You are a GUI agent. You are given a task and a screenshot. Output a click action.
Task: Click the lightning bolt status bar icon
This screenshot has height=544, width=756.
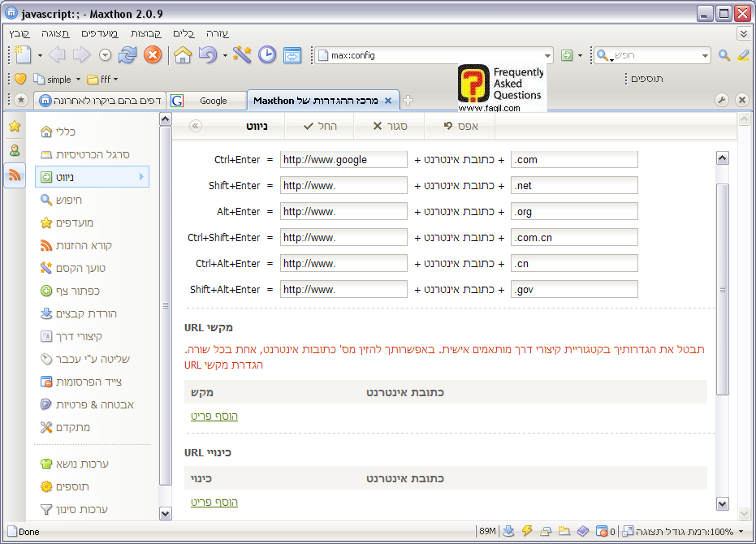coord(527,531)
